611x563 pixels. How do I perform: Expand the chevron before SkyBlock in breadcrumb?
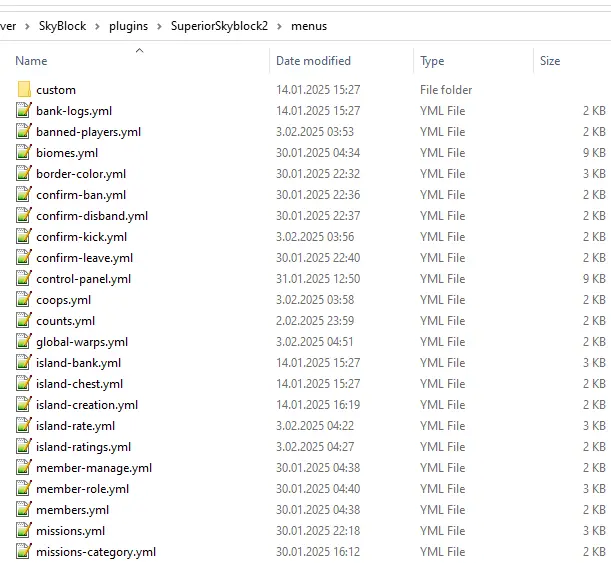pyautogui.click(x=27, y=26)
